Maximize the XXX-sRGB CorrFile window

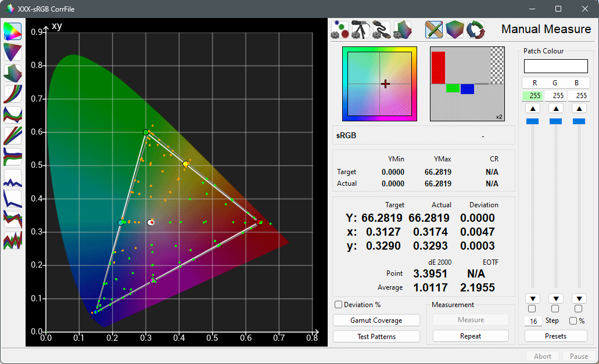[x=558, y=9]
